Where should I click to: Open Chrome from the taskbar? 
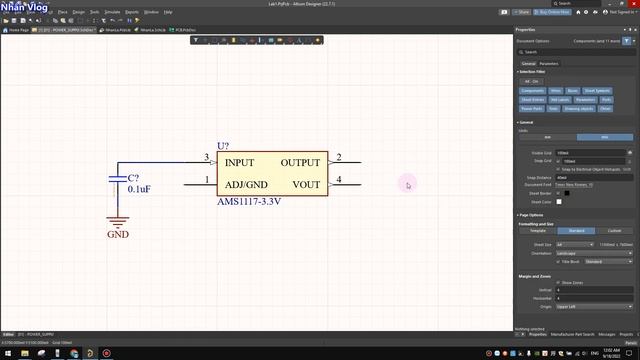74,353
